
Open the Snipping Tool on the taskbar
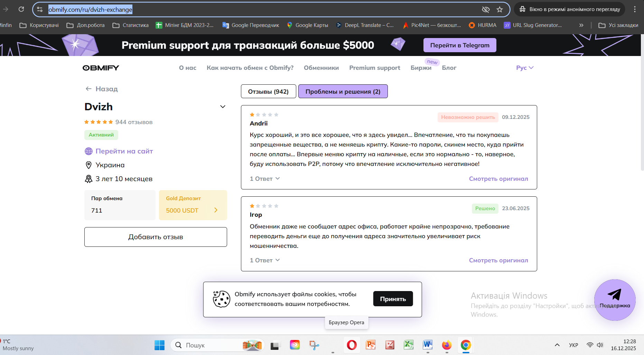(314, 345)
